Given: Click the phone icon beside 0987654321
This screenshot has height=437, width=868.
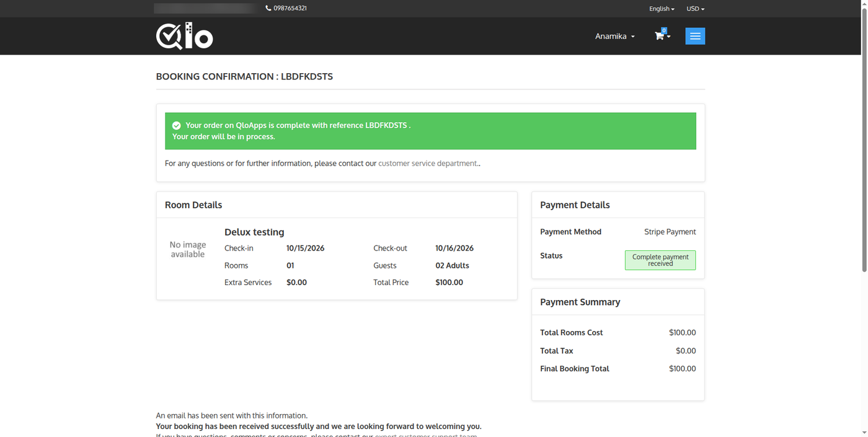Looking at the screenshot, I should click(x=268, y=8).
